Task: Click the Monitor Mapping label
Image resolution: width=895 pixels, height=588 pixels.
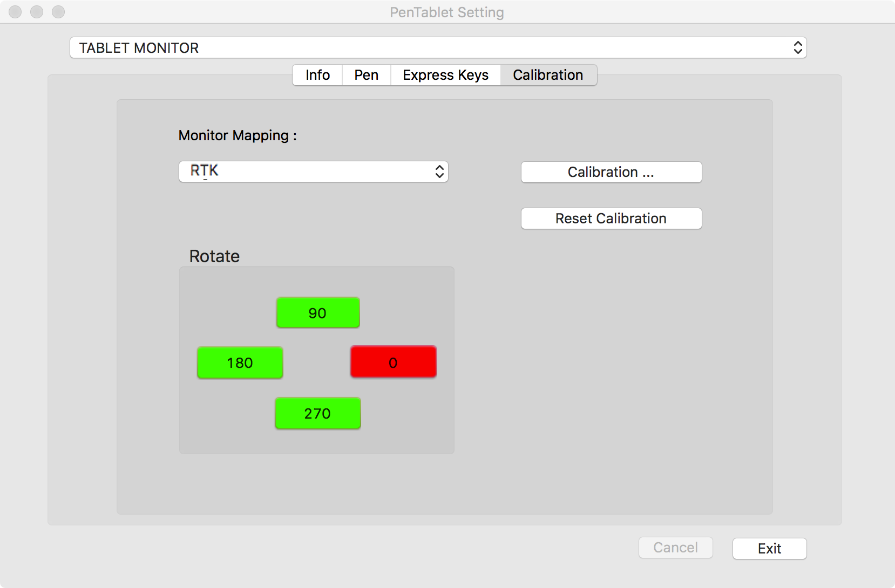Action: click(238, 135)
